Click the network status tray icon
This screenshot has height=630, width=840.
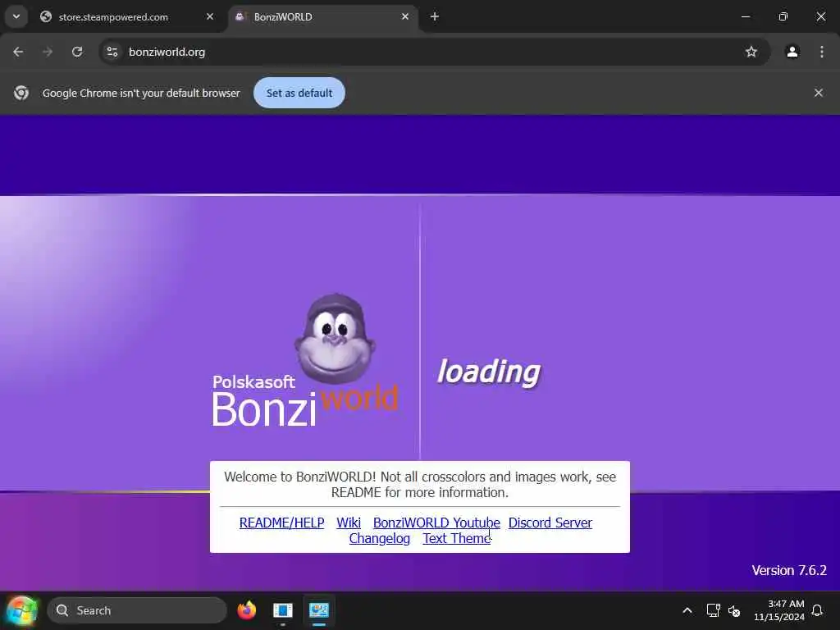[713, 610]
